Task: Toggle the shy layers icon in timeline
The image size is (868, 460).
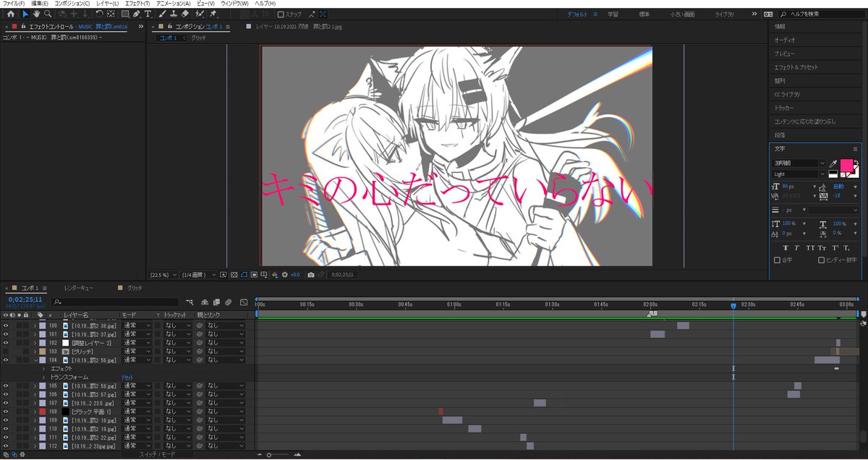Action: tap(205, 302)
